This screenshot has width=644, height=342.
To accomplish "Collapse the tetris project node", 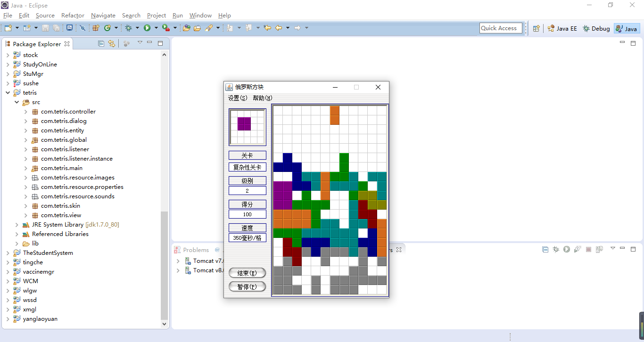I will (8, 93).
